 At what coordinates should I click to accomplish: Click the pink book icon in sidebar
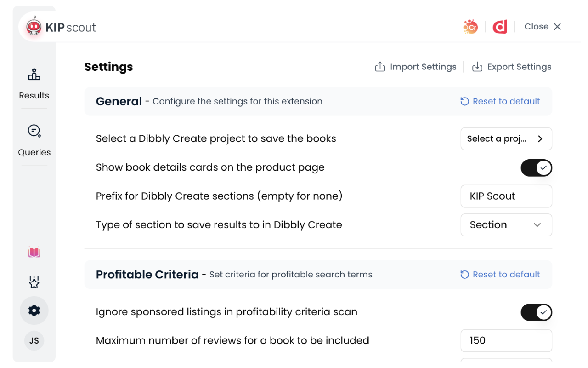point(34,252)
